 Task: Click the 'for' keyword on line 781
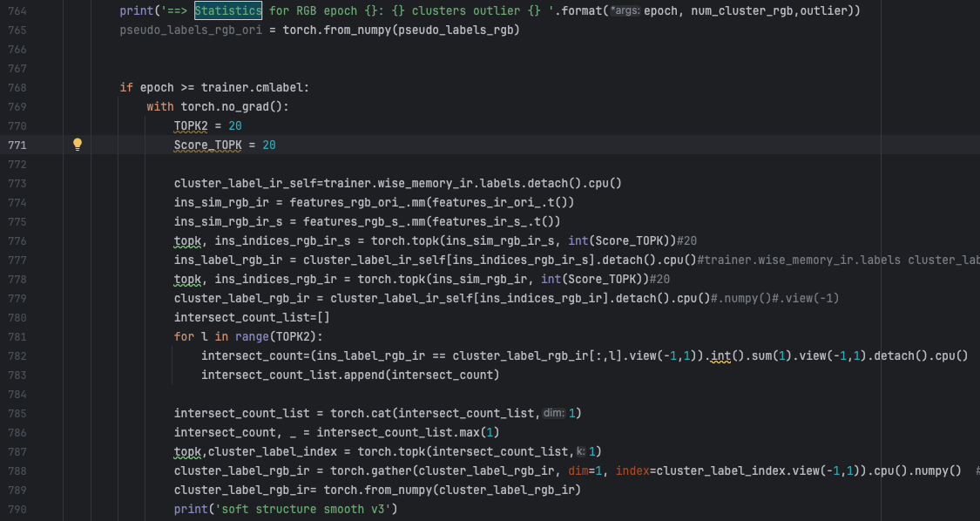point(185,336)
